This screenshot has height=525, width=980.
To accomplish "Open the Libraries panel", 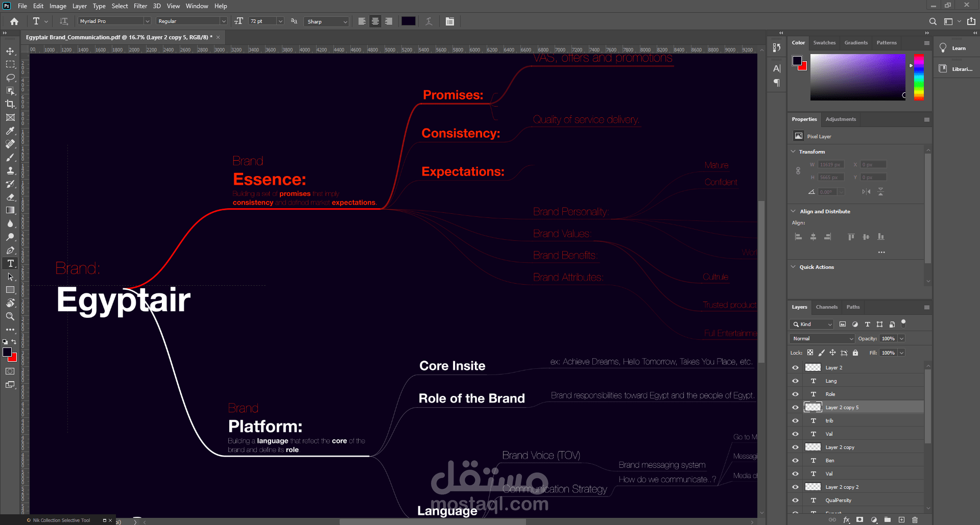I will [x=955, y=69].
